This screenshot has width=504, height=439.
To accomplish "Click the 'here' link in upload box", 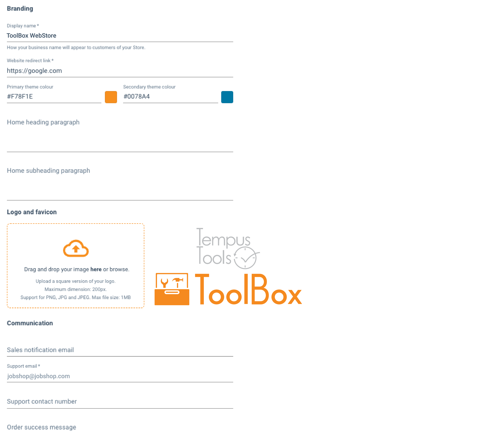I will [96, 270].
